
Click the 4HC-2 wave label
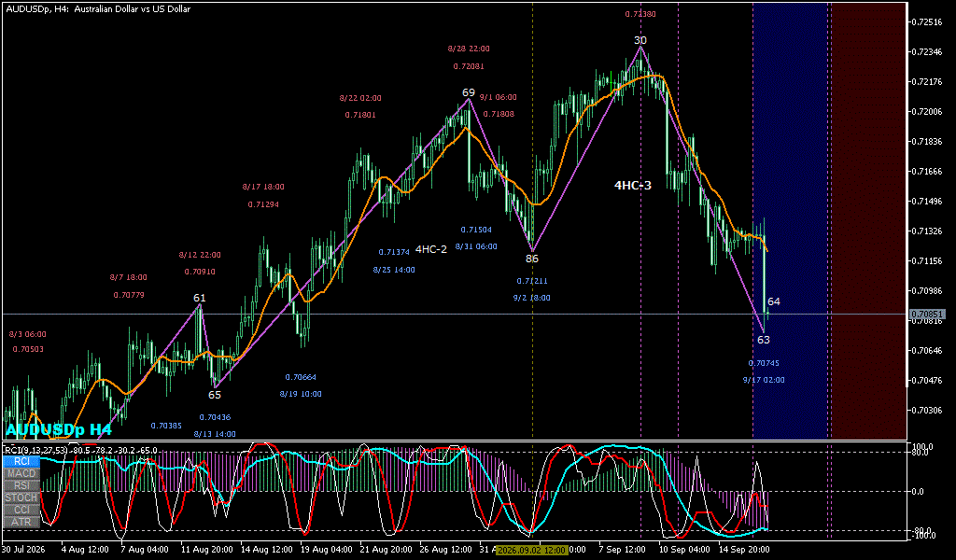pos(431,249)
